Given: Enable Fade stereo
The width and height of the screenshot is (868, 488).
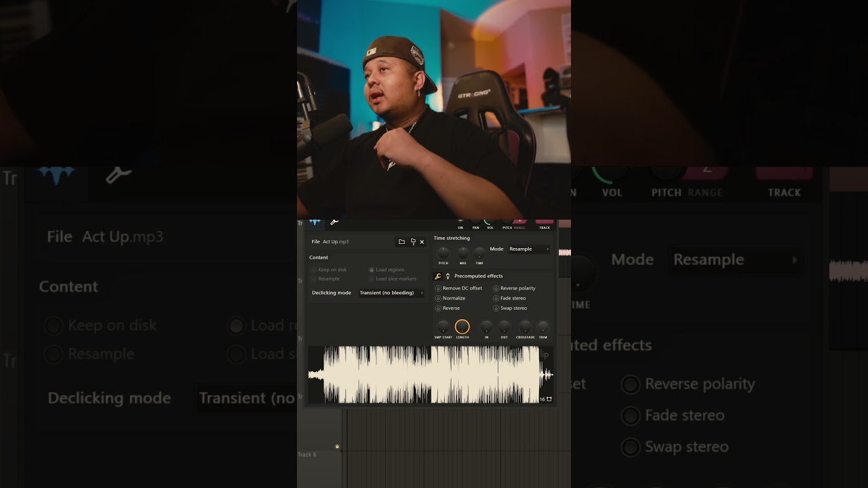Looking at the screenshot, I should coord(509,298).
